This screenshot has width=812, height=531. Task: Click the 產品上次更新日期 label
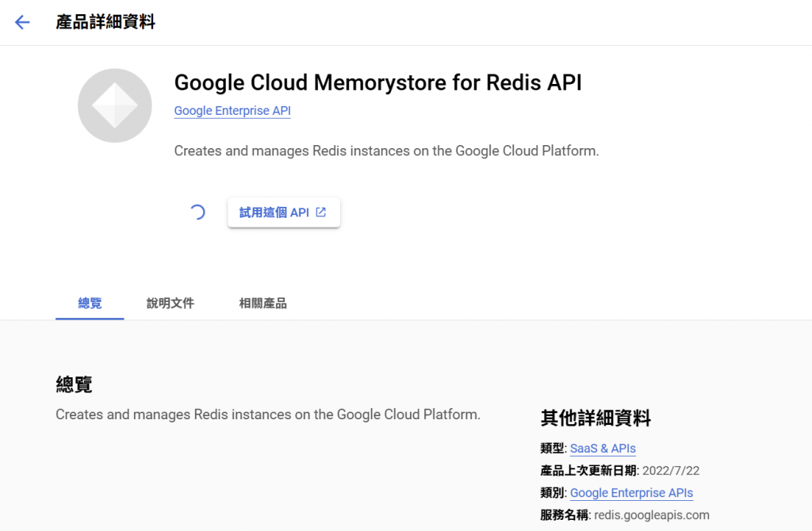pos(588,471)
